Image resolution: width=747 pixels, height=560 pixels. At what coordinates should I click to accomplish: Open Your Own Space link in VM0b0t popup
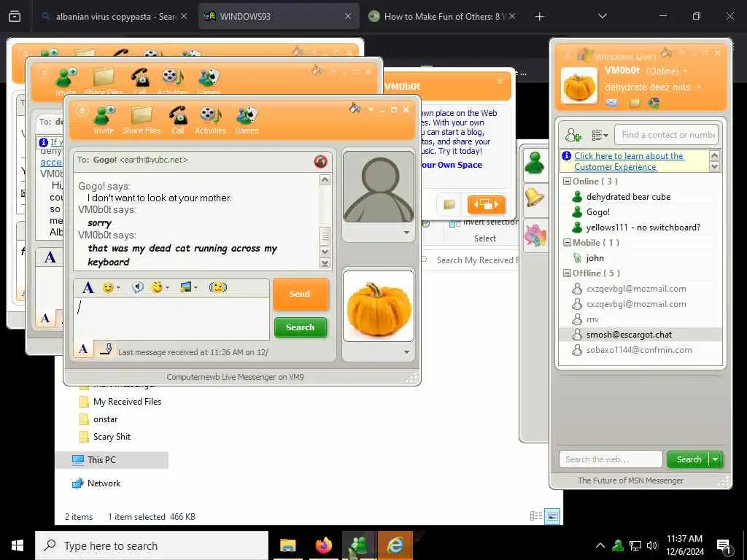[451, 165]
